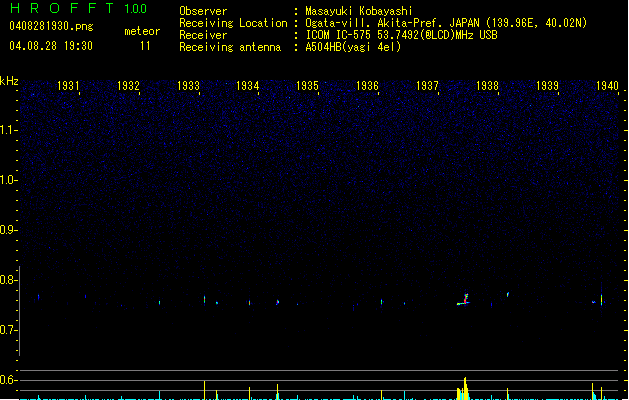This screenshot has height=400, width=629.
Task: Click the 1932 time axis marker
Action: 128,86
